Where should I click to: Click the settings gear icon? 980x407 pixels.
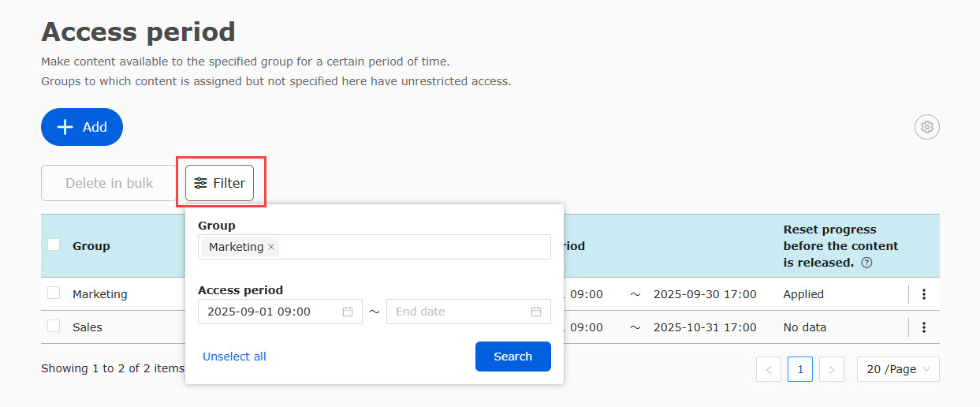coord(927,127)
